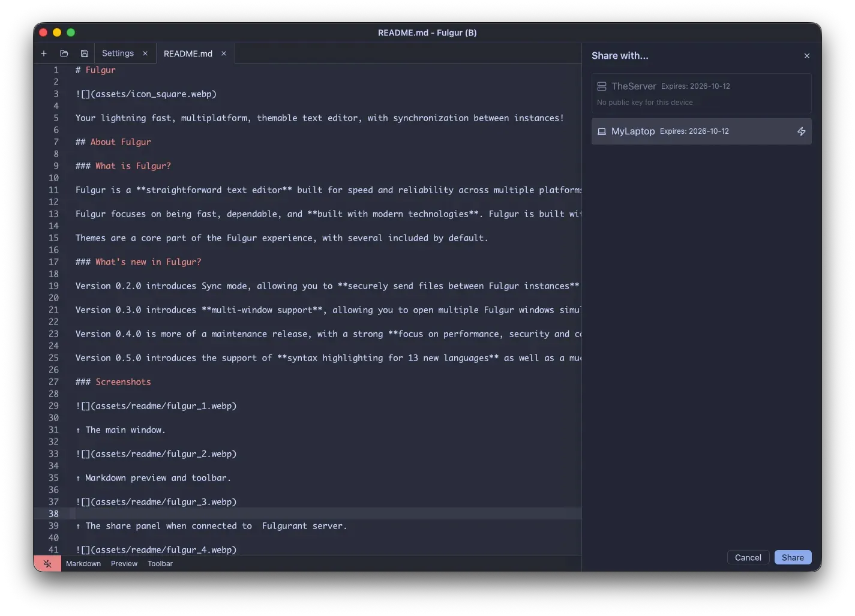This screenshot has width=855, height=616.
Task: Cancel the share dialog
Action: click(x=748, y=557)
